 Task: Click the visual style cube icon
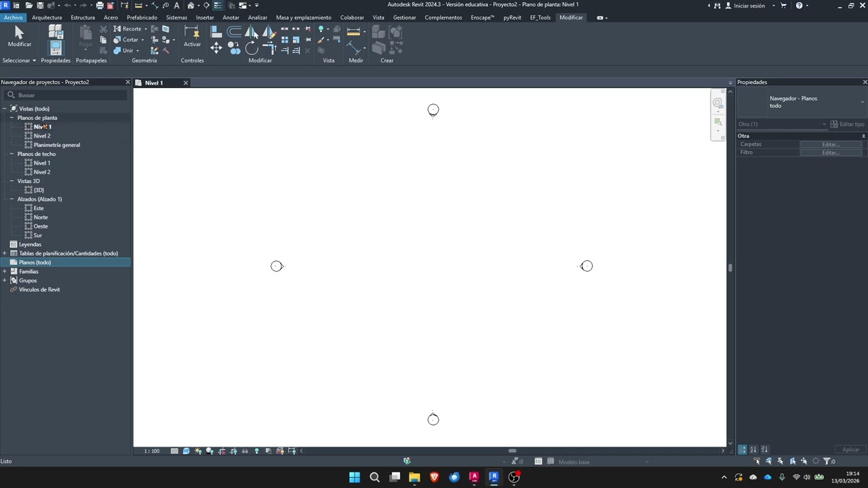[x=186, y=451]
